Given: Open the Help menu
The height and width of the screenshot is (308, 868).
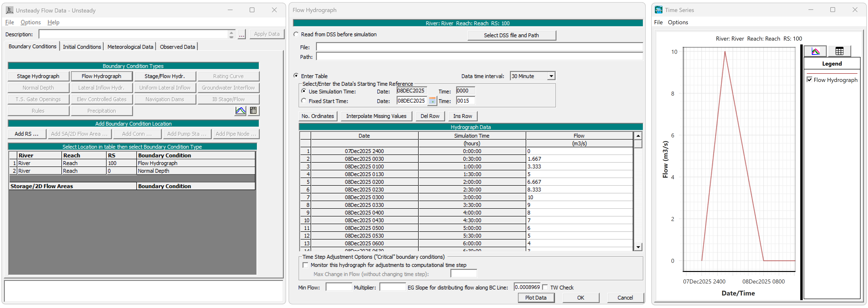Looking at the screenshot, I should pos(53,22).
